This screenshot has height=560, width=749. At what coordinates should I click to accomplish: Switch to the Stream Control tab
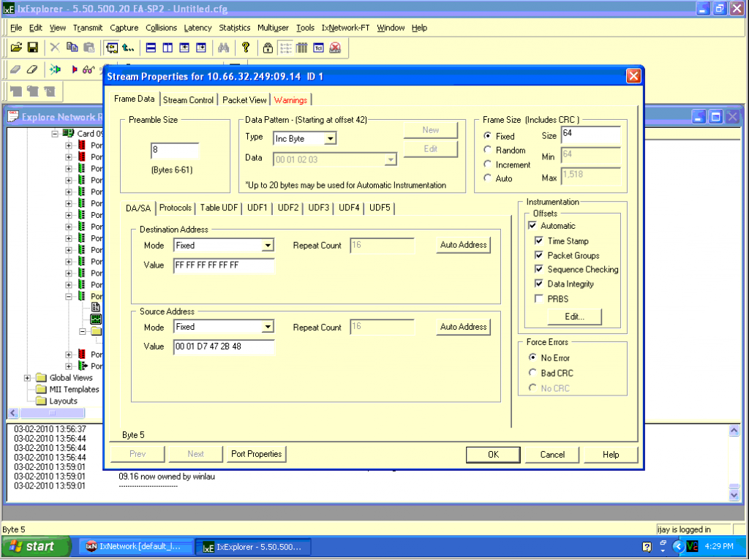188,99
